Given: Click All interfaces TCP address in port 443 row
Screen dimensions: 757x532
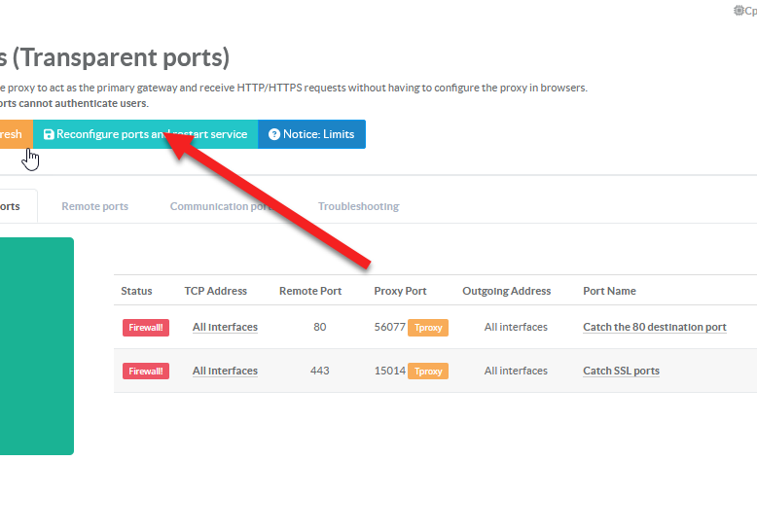Looking at the screenshot, I should click(225, 372).
